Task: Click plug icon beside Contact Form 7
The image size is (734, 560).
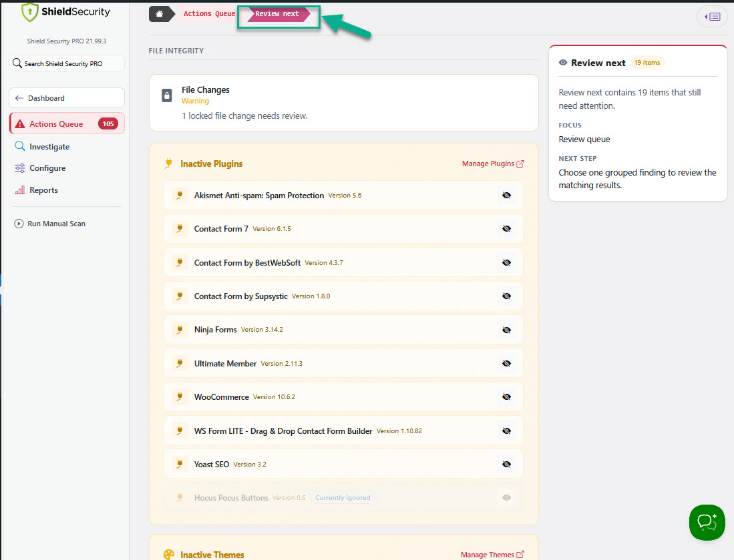Action: (x=180, y=229)
